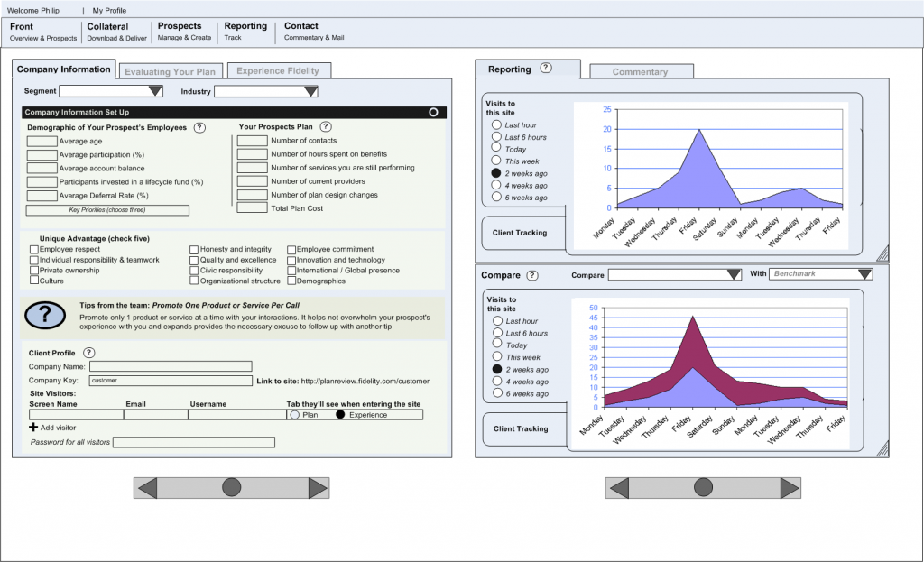Screen dimensions: 924x562
Task: Click help icon next to Your Prospects Plan
Action: pos(326,127)
